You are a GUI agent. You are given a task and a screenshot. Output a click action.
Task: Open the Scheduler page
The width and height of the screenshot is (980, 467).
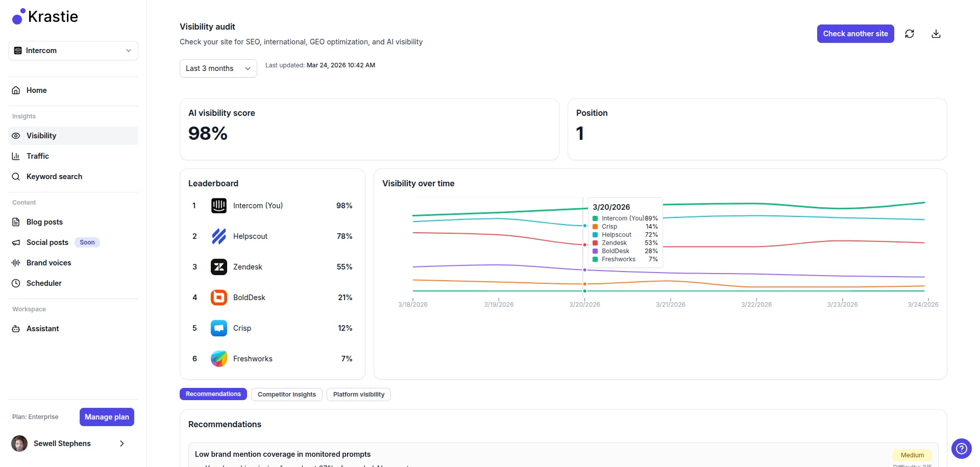73,283
